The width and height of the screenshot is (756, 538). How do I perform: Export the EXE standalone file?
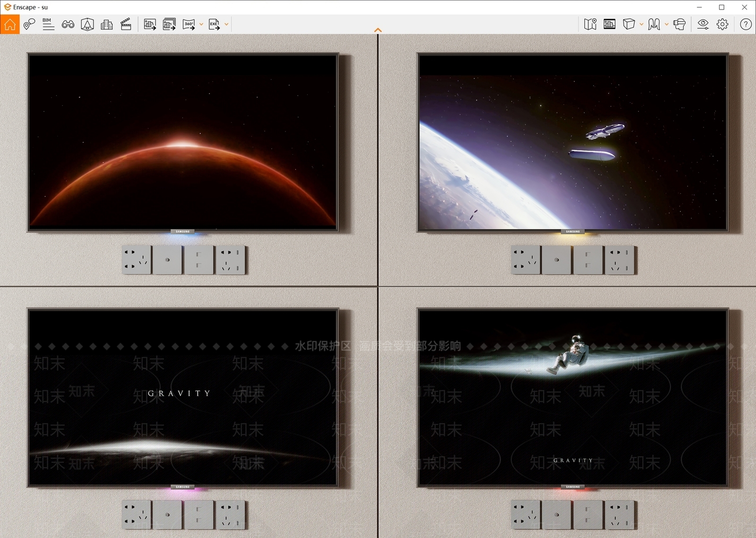pos(214,24)
